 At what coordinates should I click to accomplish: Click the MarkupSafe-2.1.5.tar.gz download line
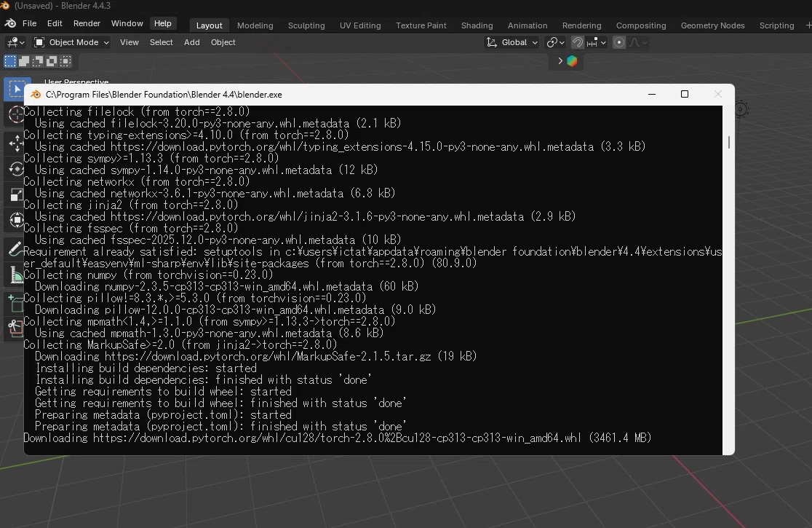coord(255,356)
